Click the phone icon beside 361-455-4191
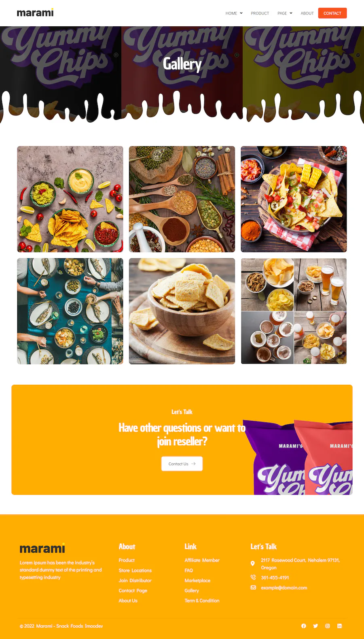The image size is (364, 639). 253,577
